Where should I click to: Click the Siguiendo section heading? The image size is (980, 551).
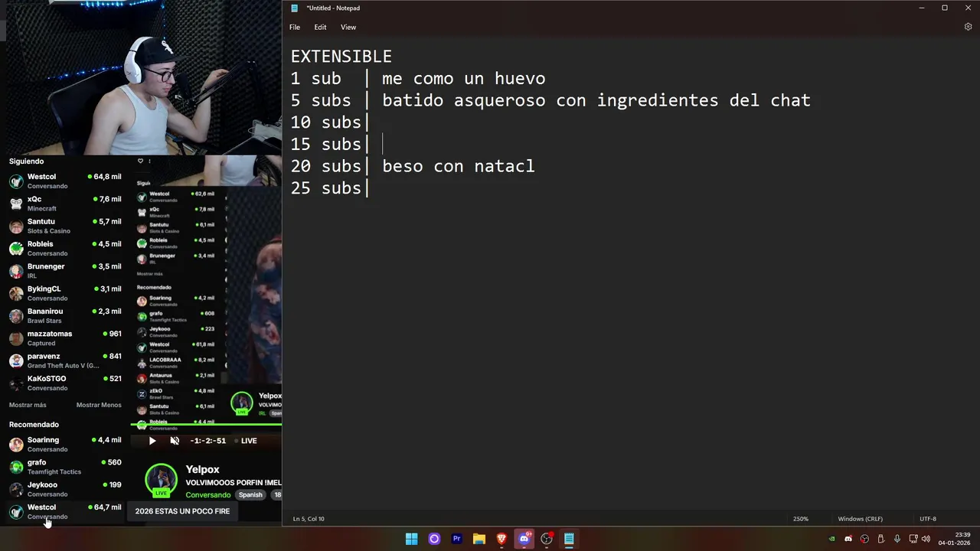[x=26, y=161]
